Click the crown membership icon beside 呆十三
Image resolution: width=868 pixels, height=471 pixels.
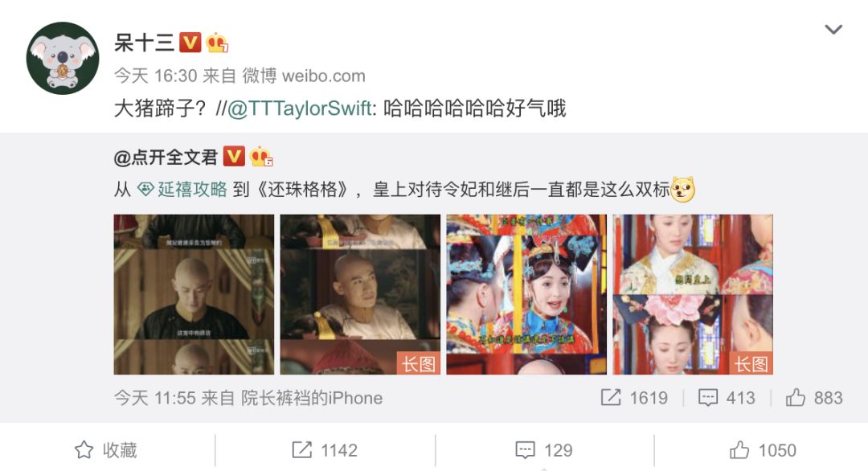click(x=217, y=43)
